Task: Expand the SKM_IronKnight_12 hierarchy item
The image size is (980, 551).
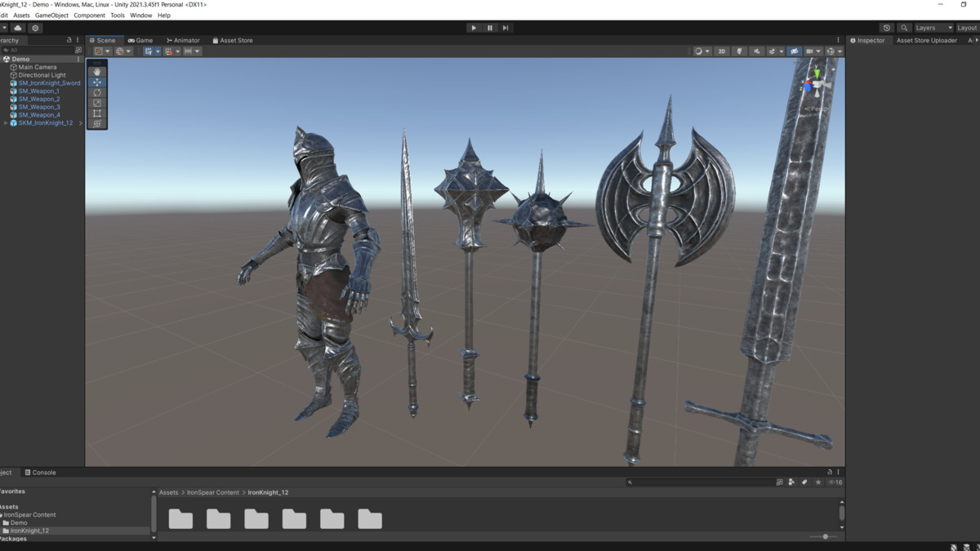Action: [x=6, y=123]
